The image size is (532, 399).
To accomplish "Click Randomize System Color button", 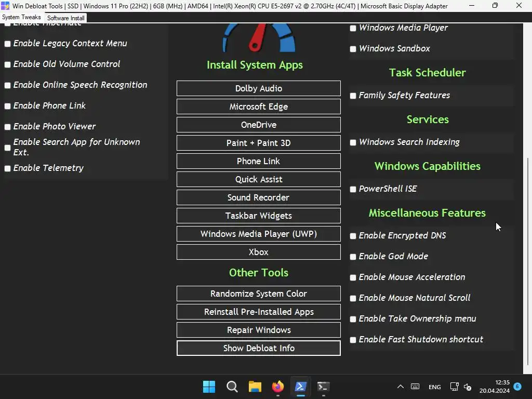I will 259,294.
